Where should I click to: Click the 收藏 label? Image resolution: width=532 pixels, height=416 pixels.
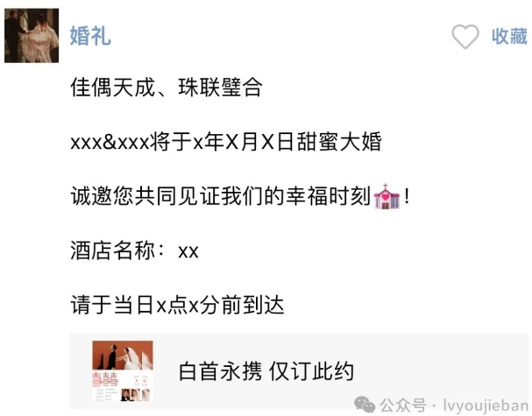(x=509, y=36)
